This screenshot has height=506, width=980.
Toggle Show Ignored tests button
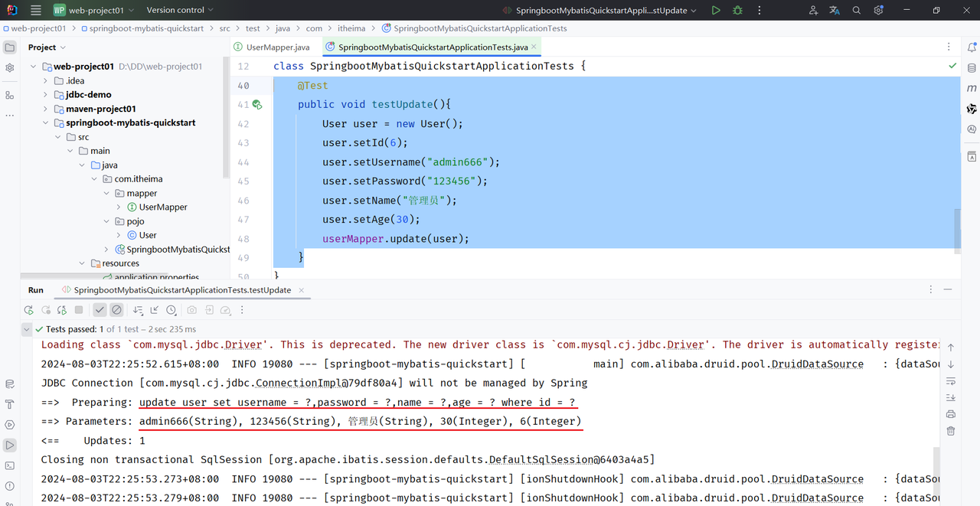click(x=116, y=310)
